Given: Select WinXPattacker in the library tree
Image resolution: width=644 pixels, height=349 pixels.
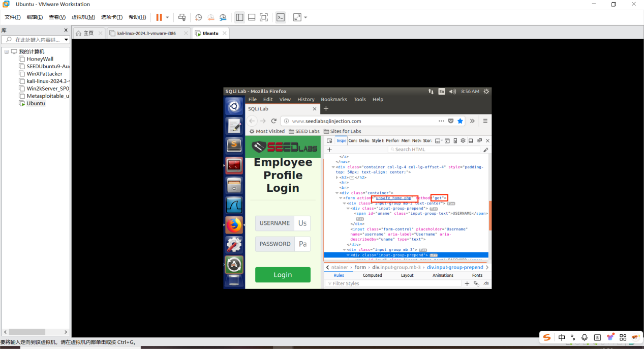Looking at the screenshot, I should coord(44,74).
